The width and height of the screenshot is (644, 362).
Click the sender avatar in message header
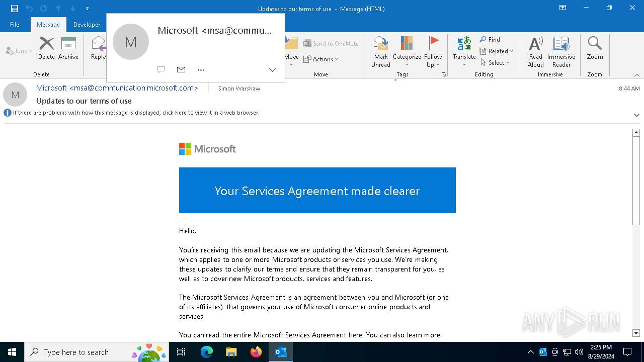[15, 95]
